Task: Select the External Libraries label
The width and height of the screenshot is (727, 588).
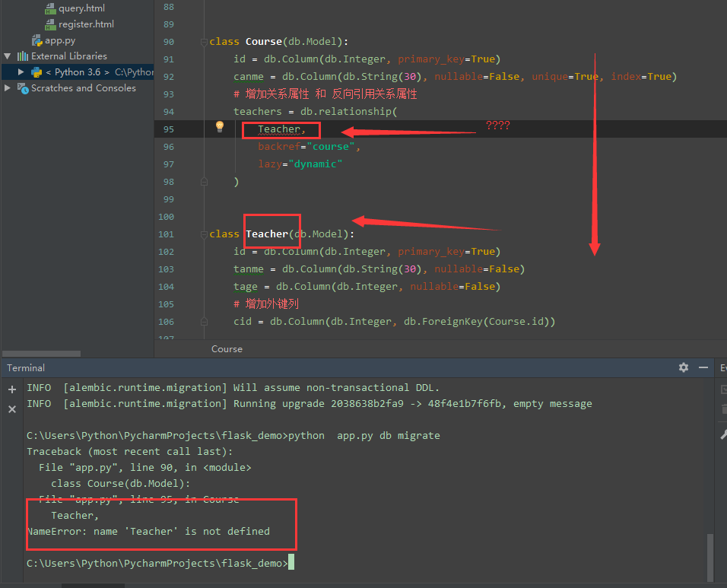Action: pos(69,56)
